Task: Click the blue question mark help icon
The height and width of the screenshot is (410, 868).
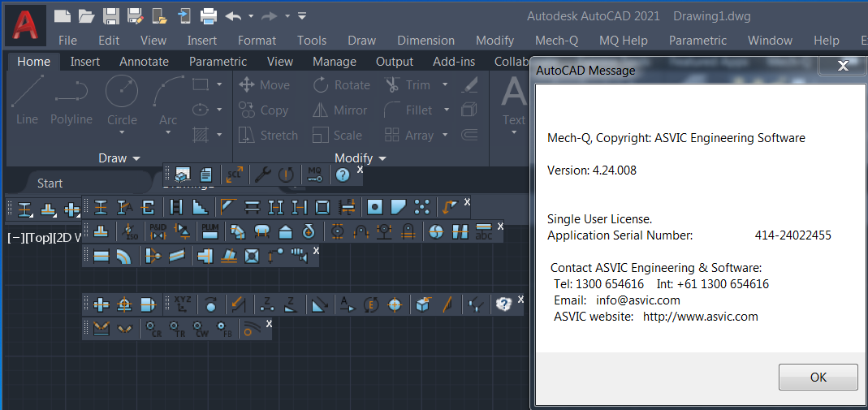Action: pos(343,175)
